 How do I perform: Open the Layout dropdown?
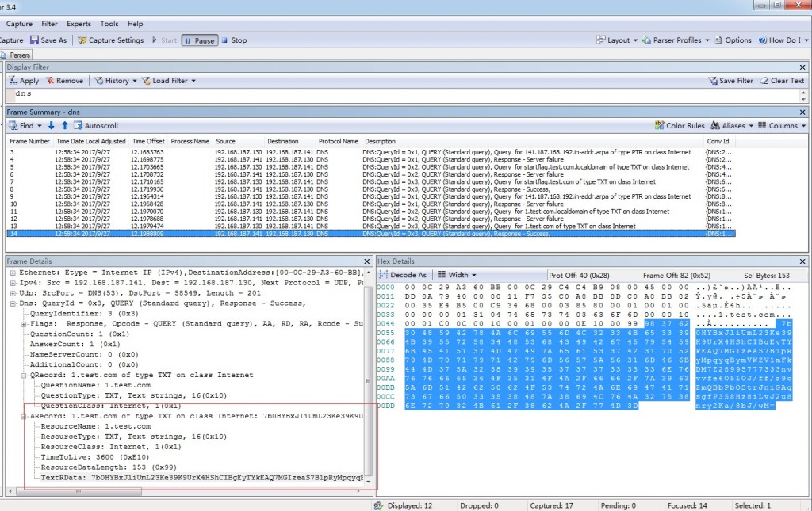pyautogui.click(x=617, y=40)
